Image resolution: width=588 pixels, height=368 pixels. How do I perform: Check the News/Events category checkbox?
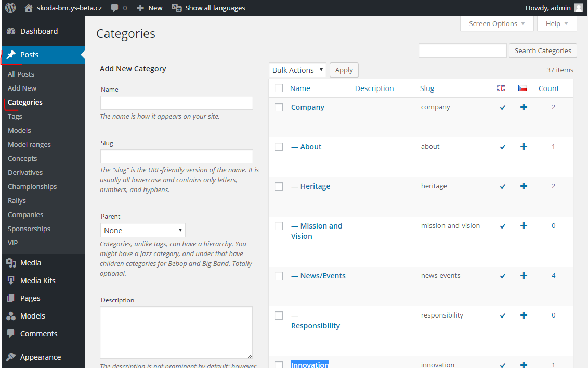pos(279,276)
